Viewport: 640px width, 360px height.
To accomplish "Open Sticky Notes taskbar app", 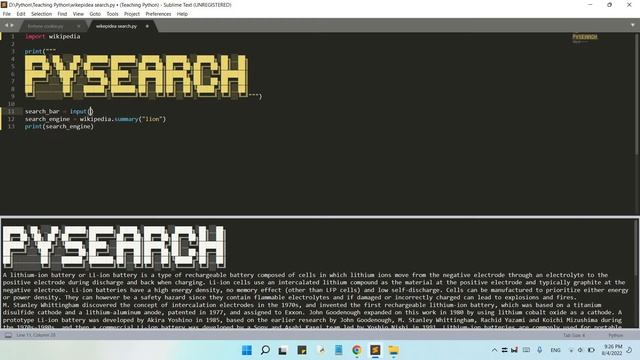I will [x=302, y=350].
